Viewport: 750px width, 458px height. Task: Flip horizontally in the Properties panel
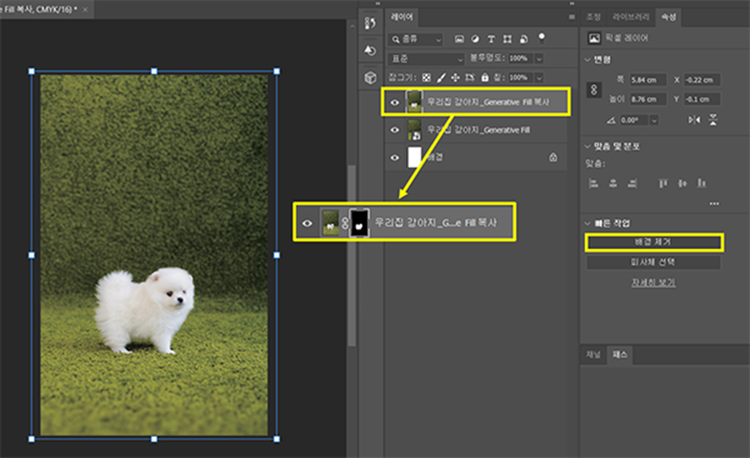(x=694, y=120)
